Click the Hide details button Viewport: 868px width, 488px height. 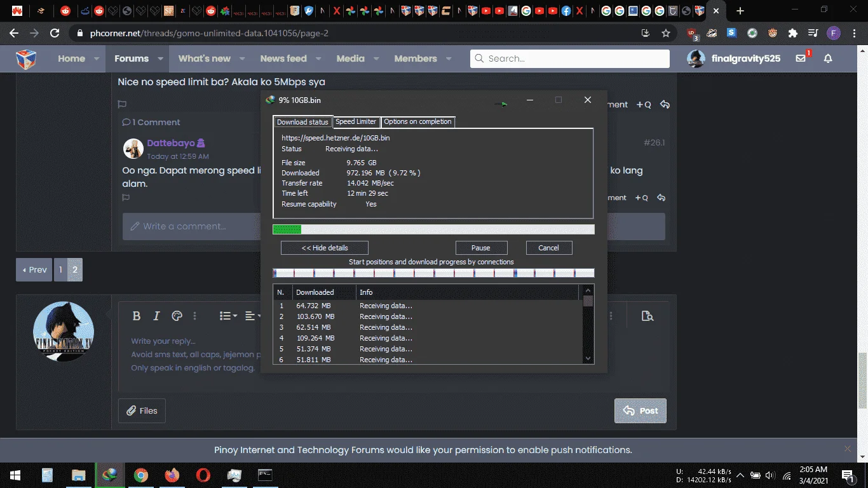[325, 248]
